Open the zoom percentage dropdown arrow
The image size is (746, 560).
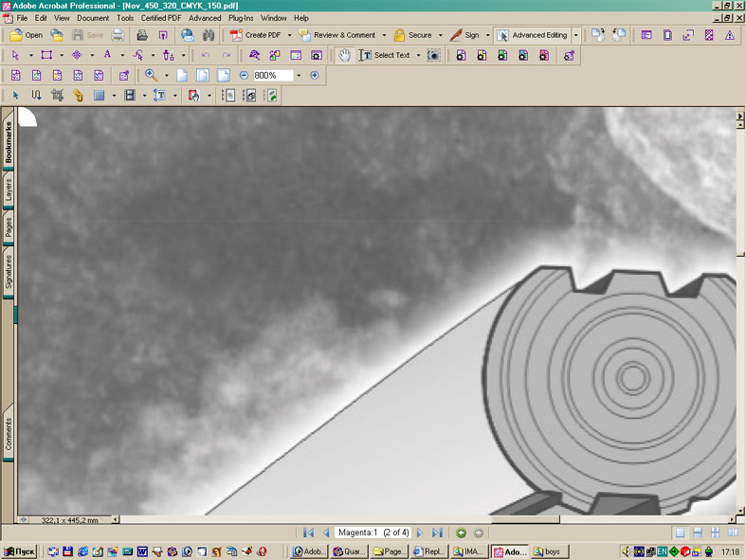[299, 75]
